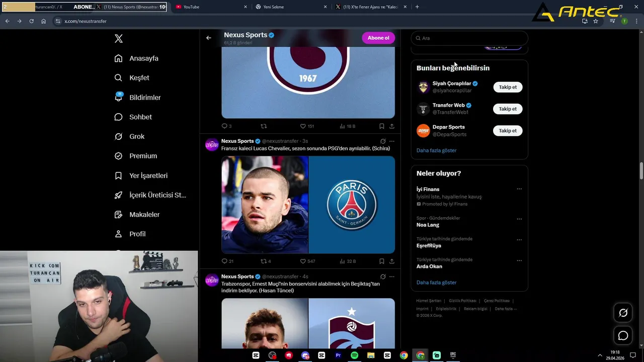644x362 pixels.
Task: Follow Transfer Web with Takip et
Action: [x=508, y=109]
